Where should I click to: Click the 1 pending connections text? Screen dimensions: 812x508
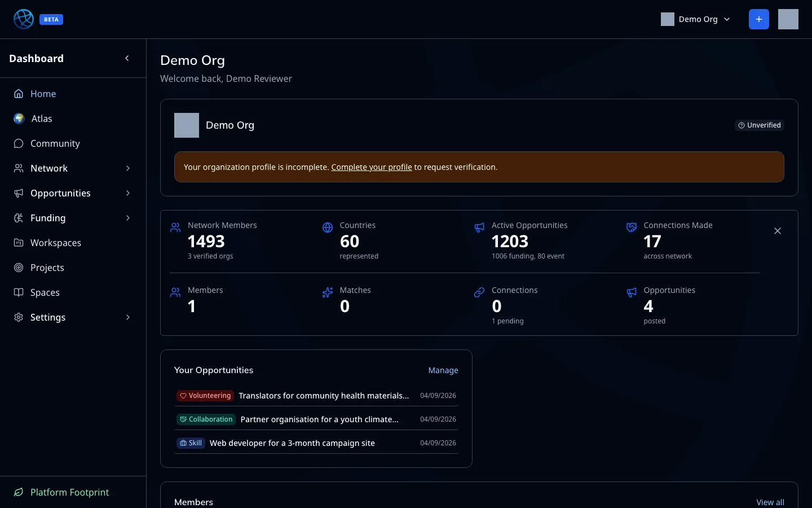click(507, 321)
